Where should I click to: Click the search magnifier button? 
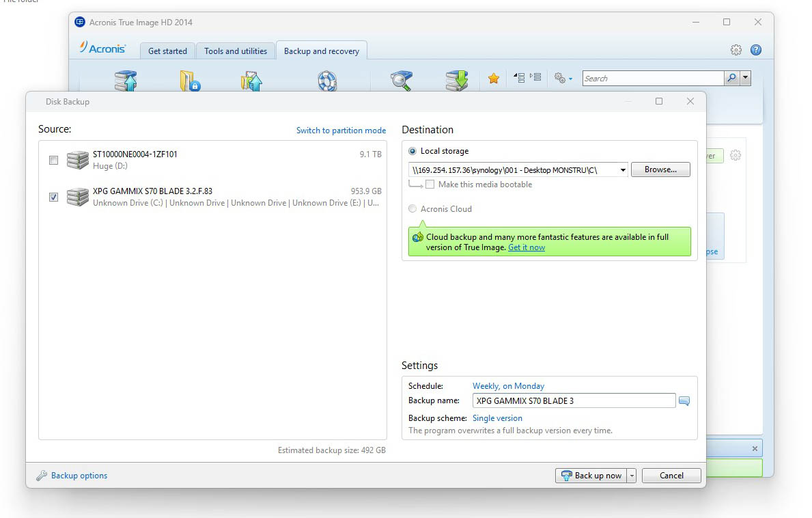click(731, 78)
